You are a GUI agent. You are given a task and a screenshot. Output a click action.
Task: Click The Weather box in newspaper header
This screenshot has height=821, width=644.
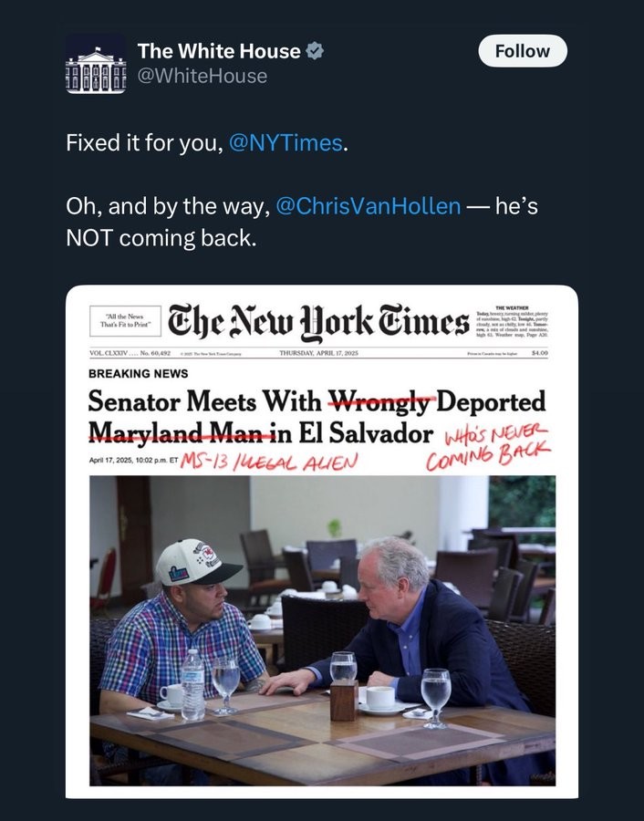511,322
